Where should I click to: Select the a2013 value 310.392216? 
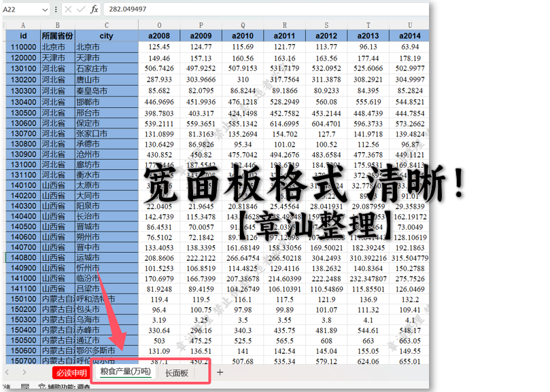click(368, 258)
